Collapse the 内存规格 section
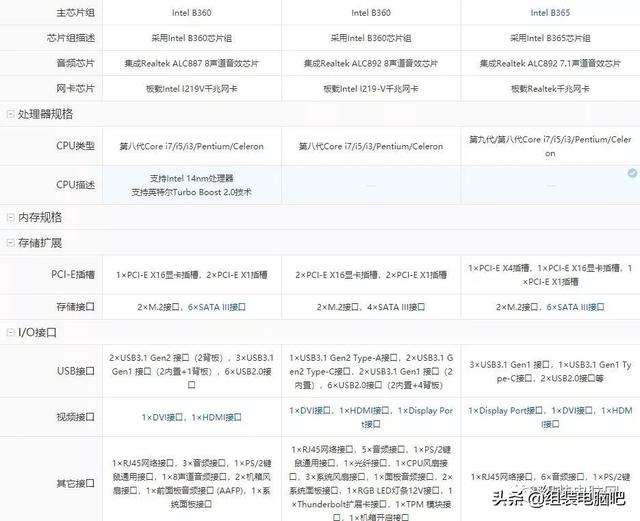This screenshot has height=521, width=640. 11,218
